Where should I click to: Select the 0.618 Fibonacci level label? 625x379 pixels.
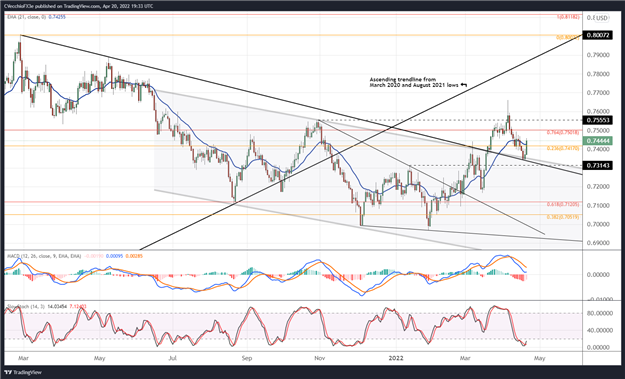coord(563,204)
